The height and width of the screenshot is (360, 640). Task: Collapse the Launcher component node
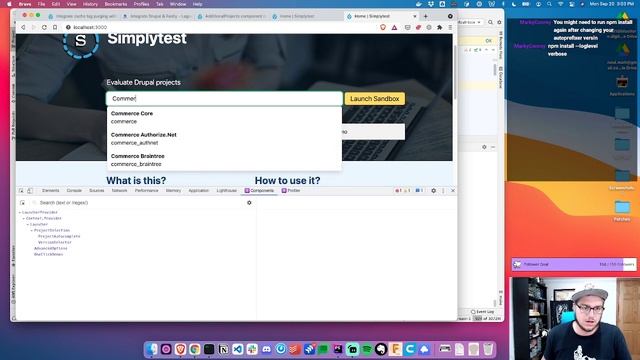coord(28,224)
